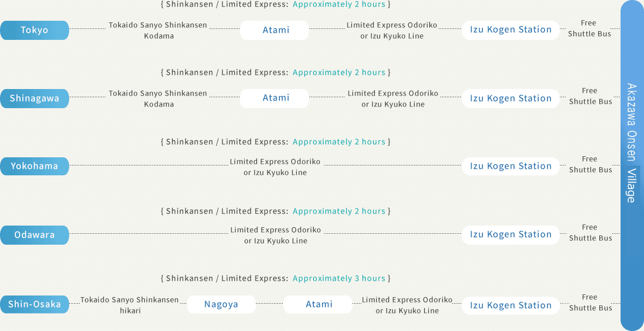The image size is (644, 331).
Task: Select the Odawara departure station pill
Action: tap(34, 235)
